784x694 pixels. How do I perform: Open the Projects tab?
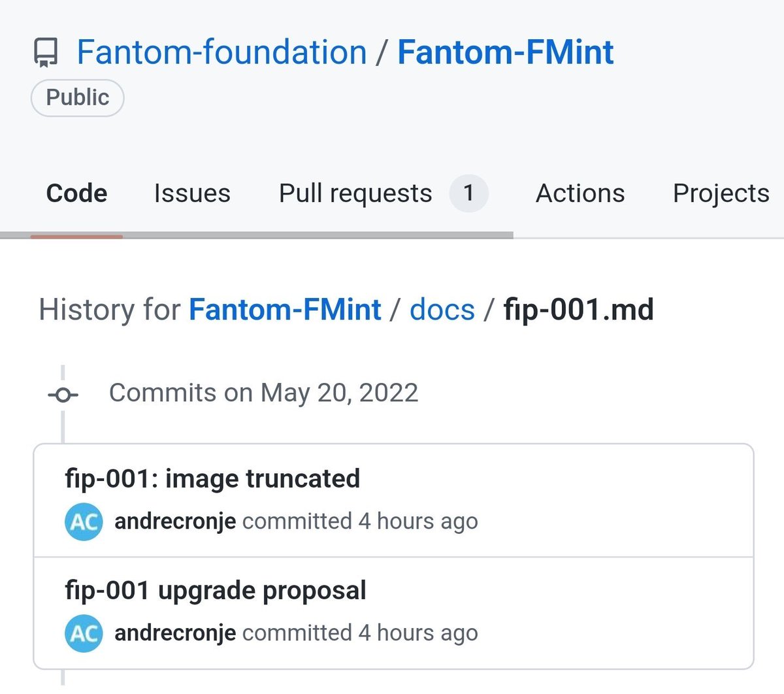721,193
